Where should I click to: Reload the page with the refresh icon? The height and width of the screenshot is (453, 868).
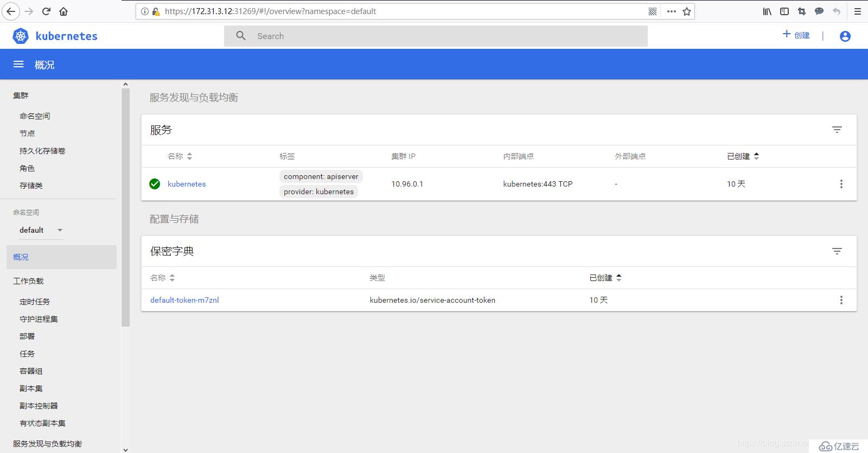(x=47, y=11)
